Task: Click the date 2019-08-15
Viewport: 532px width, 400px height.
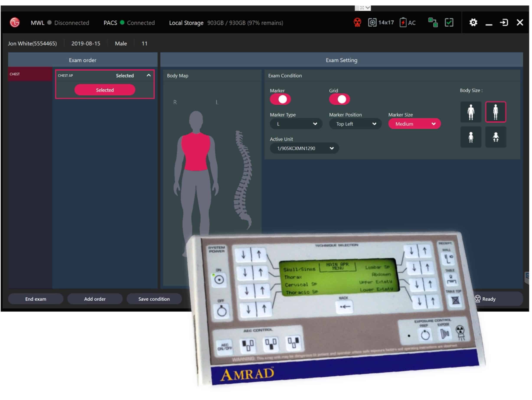Action: click(86, 44)
